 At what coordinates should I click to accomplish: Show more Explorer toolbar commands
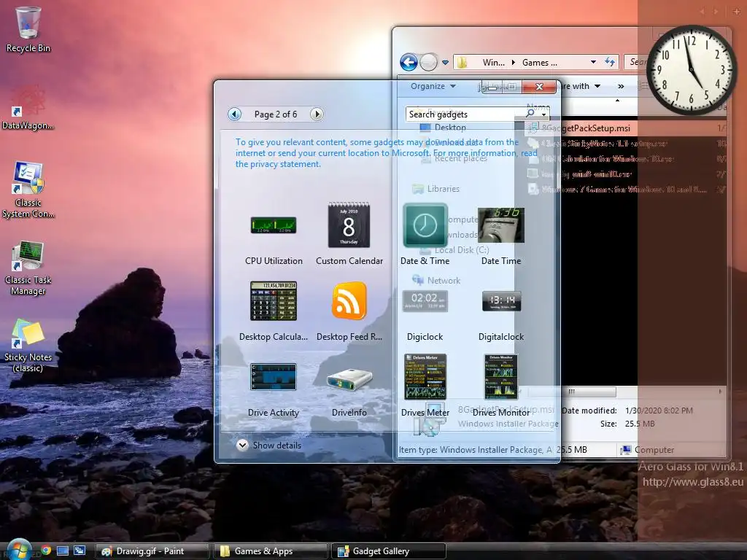click(621, 86)
